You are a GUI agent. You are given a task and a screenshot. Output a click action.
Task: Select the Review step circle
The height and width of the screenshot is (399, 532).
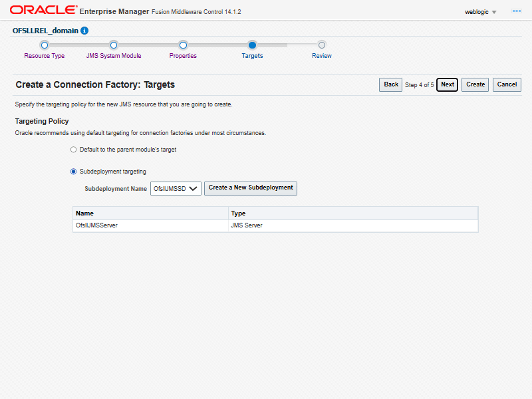[322, 45]
